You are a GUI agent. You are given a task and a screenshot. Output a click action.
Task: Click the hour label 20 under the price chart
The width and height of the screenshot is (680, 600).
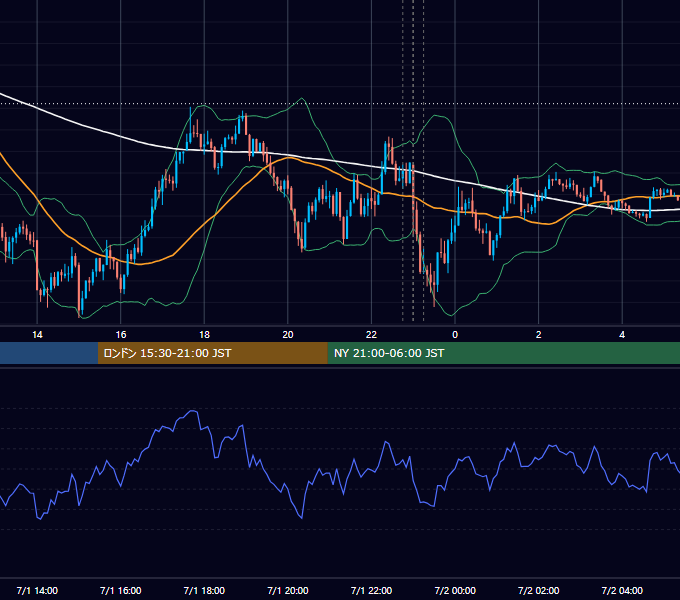(x=288, y=334)
